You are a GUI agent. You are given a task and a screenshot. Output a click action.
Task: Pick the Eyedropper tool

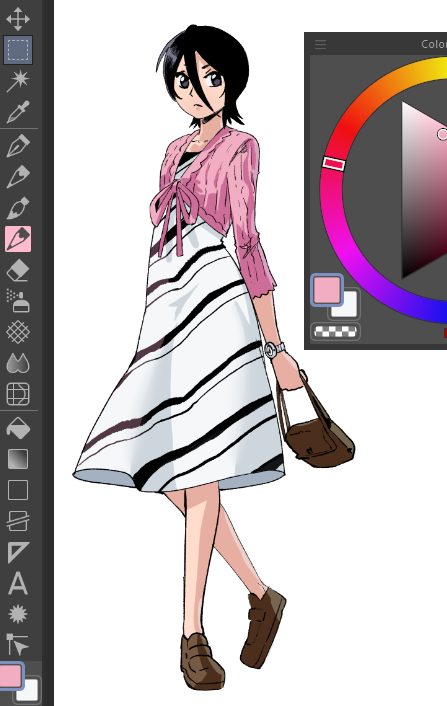pos(18,111)
